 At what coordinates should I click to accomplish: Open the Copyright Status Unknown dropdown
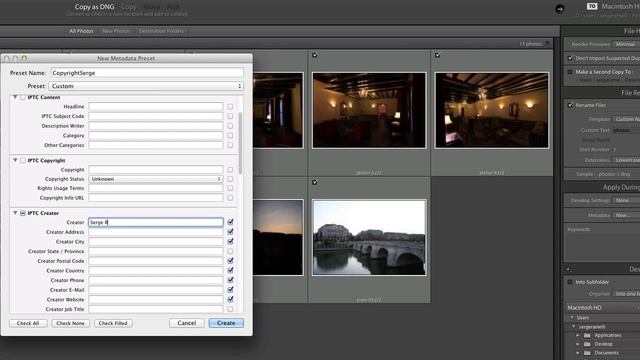click(x=156, y=179)
